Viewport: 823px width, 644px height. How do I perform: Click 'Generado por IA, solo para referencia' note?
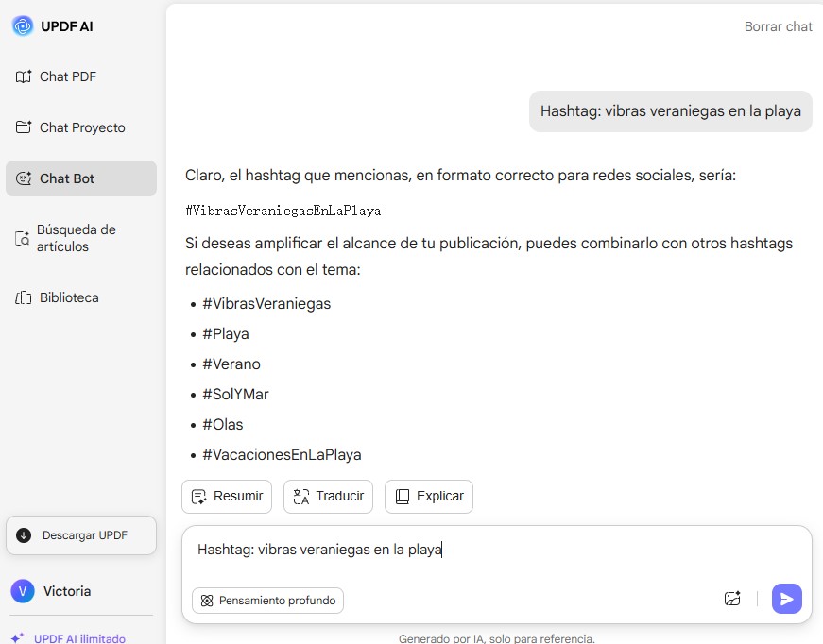coord(496,638)
